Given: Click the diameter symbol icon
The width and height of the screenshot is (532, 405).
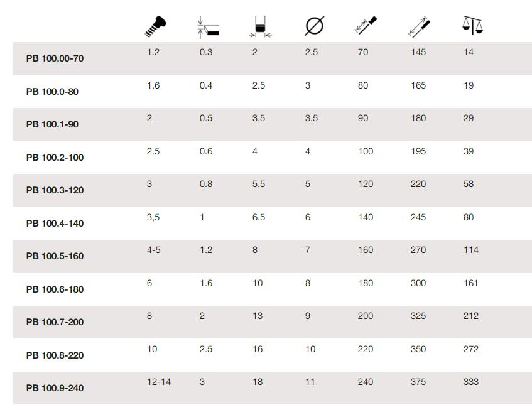Looking at the screenshot, I should coord(314,26).
